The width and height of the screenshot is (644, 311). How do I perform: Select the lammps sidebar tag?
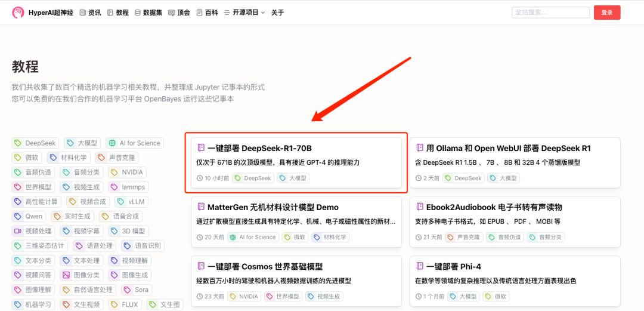[129, 187]
